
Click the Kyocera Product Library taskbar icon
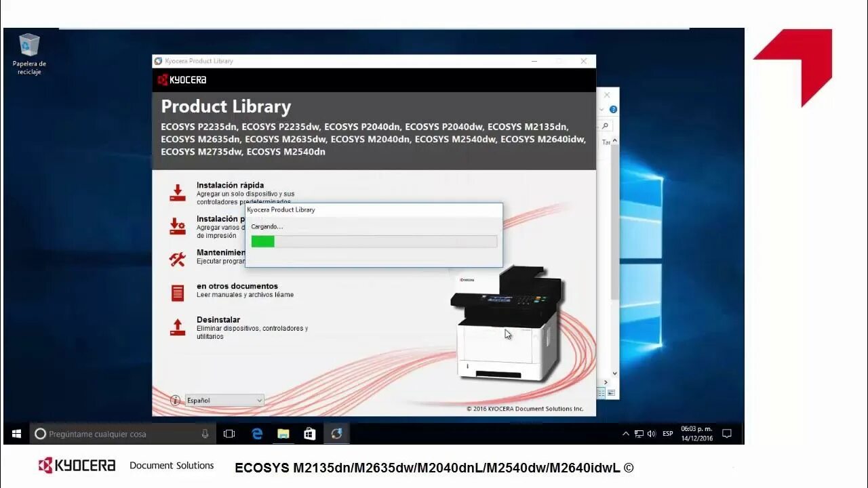coord(336,434)
